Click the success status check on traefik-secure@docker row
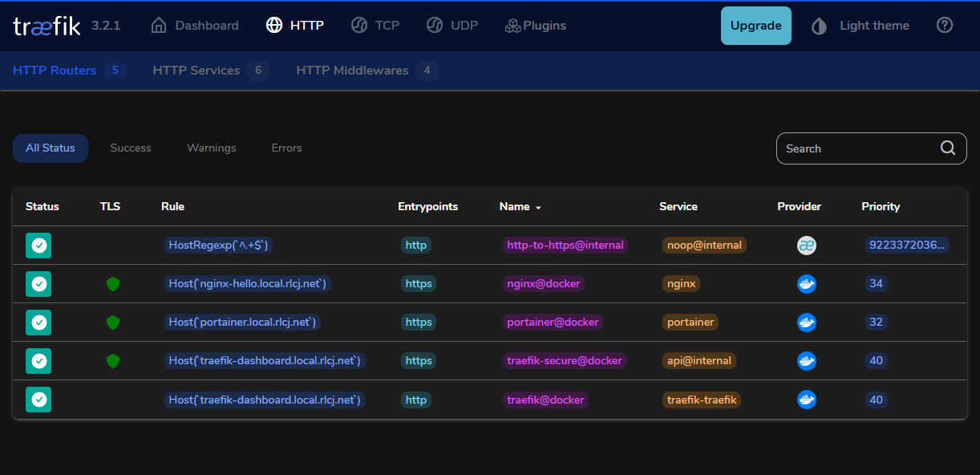This screenshot has height=475, width=980. click(x=38, y=360)
